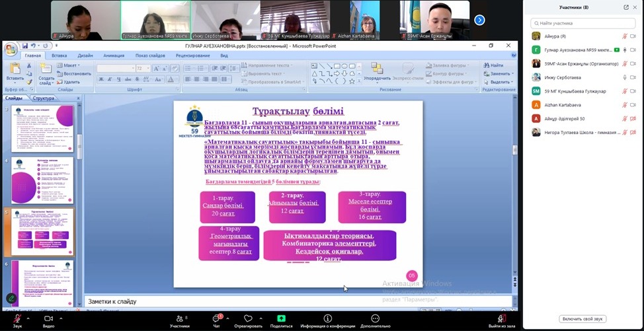This screenshot has width=644, height=331.
Task: Pop out the participants panel
Action: tap(625, 7)
